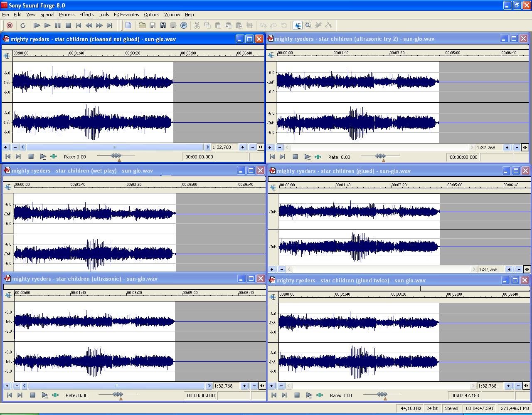Open the Special menu
532x415 pixels.
pos(47,15)
